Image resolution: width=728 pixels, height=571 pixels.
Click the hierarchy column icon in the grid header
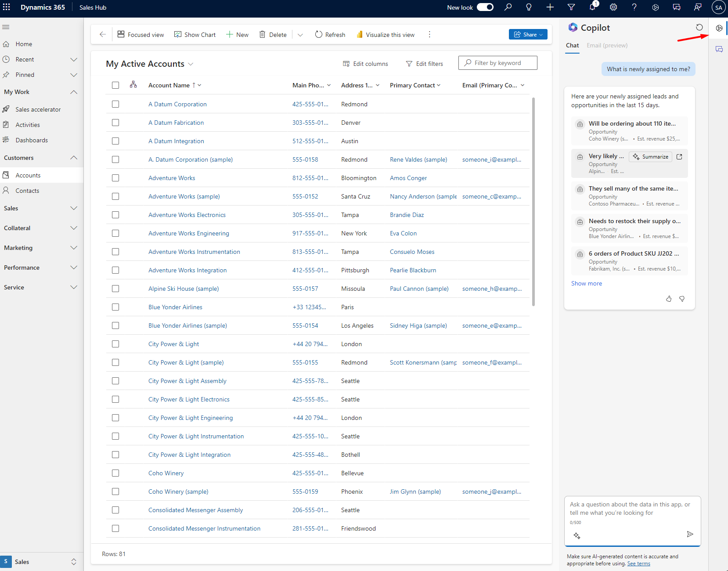pos(133,84)
